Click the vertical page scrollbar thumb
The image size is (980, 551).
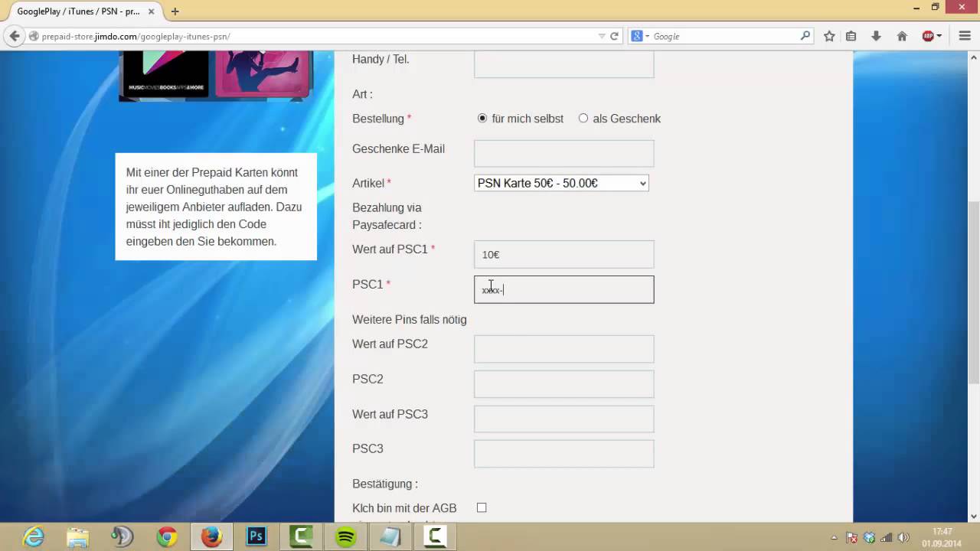973,291
